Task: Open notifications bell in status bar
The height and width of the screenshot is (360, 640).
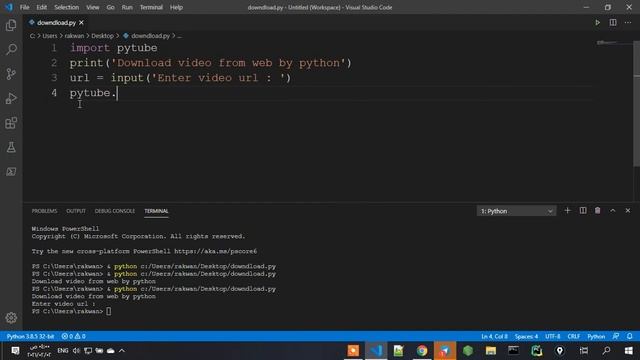Action: point(630,336)
